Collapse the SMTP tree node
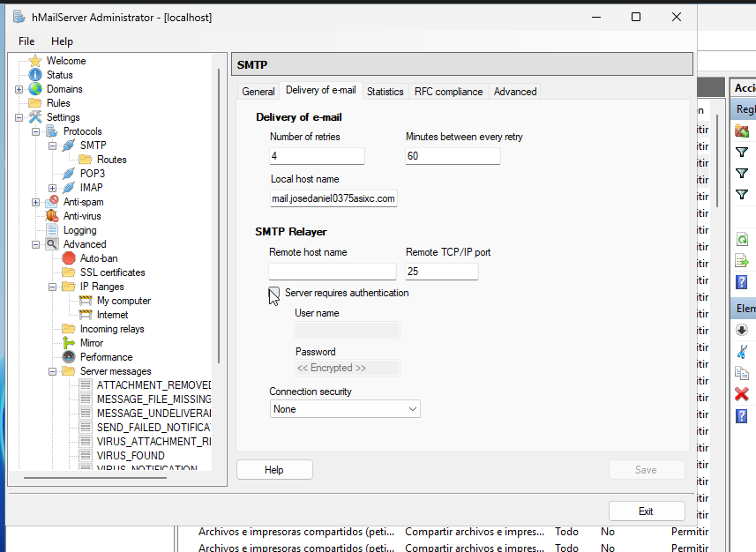Image resolution: width=756 pixels, height=552 pixels. 53,145
